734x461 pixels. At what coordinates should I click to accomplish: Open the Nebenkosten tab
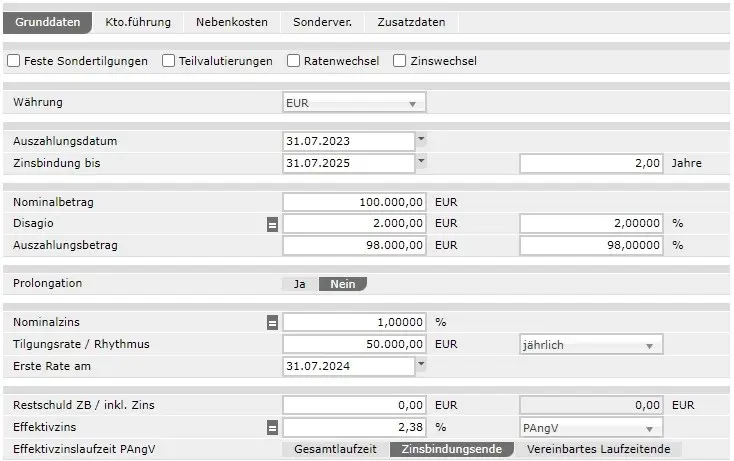point(232,22)
